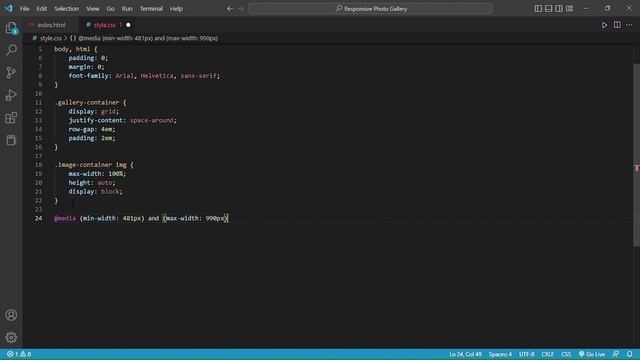Open Customize Layout icon
This screenshot has width=640, height=360.
point(569,9)
